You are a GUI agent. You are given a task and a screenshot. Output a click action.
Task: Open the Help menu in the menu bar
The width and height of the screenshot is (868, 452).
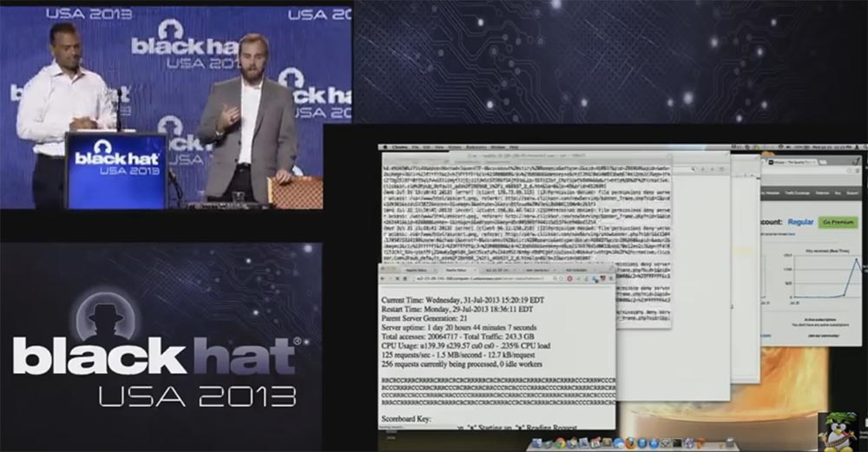click(x=514, y=147)
